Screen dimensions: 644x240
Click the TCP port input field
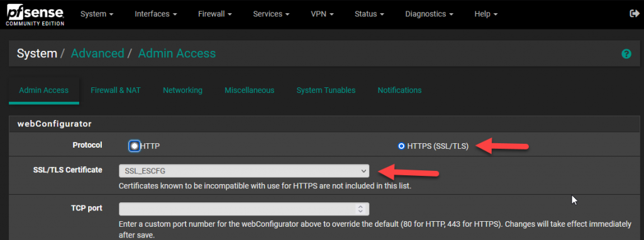pyautogui.click(x=244, y=209)
